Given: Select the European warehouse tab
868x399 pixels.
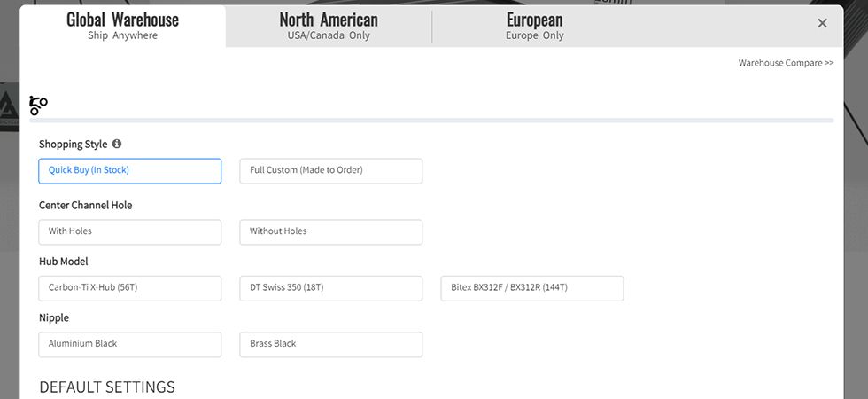Looking at the screenshot, I should point(535,26).
